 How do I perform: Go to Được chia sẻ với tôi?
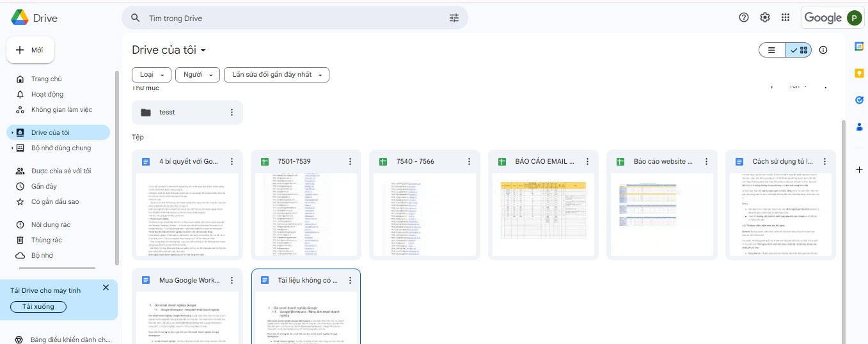(61, 171)
